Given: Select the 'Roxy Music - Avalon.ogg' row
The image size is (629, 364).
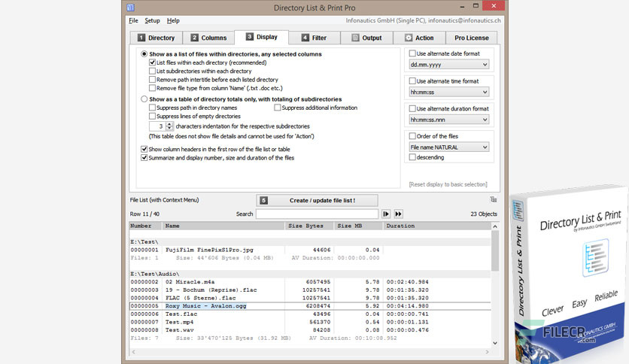Looking at the screenshot, I should click(x=310, y=306).
